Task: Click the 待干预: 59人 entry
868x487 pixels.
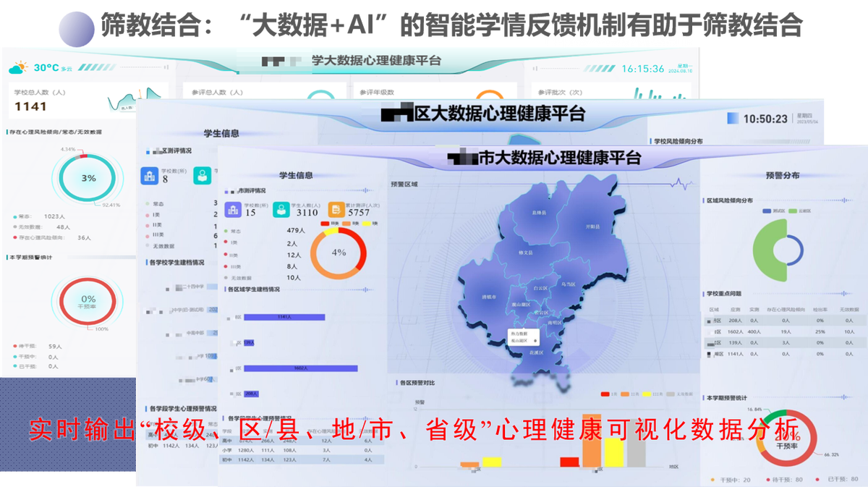Action: [x=37, y=347]
